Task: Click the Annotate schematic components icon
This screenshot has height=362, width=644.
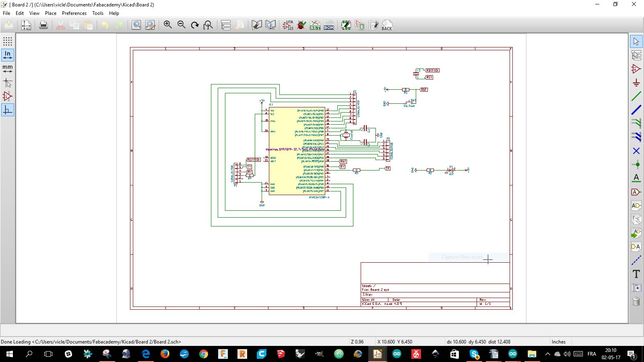Action: pyautogui.click(x=288, y=25)
